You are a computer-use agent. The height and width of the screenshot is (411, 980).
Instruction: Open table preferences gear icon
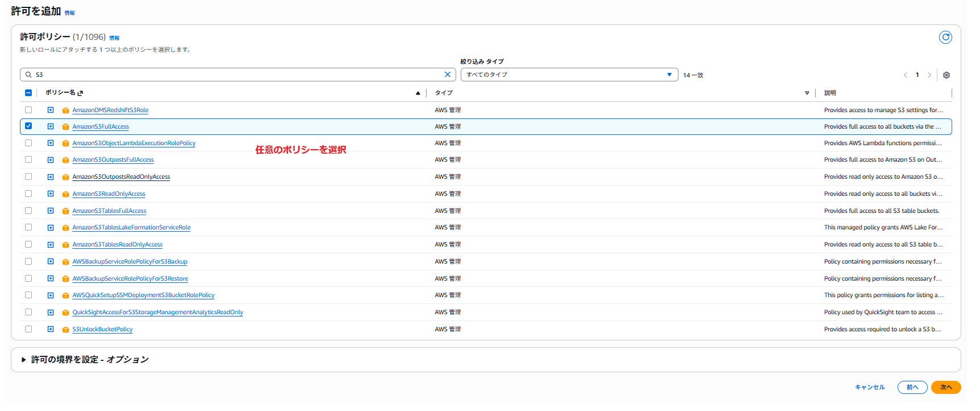click(x=946, y=75)
